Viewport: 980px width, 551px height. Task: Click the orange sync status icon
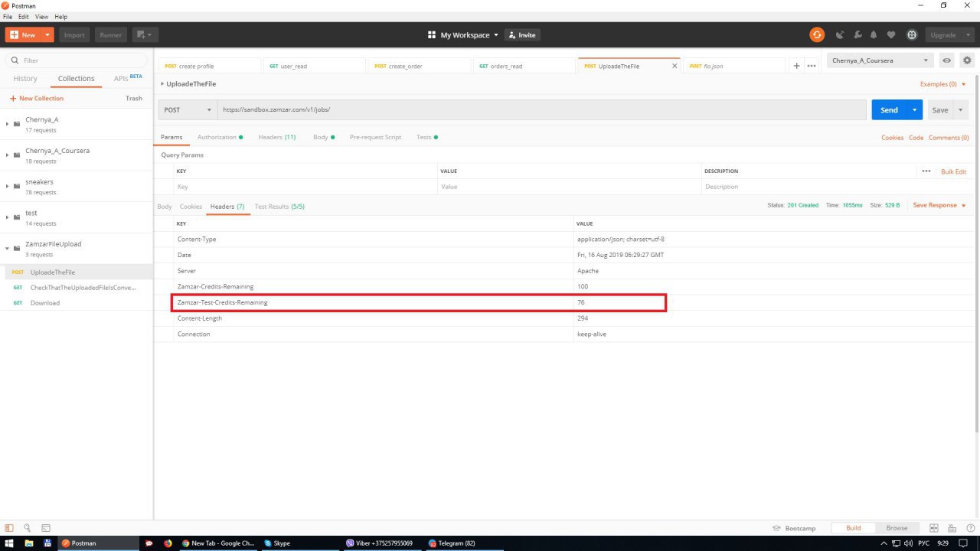[x=817, y=34]
